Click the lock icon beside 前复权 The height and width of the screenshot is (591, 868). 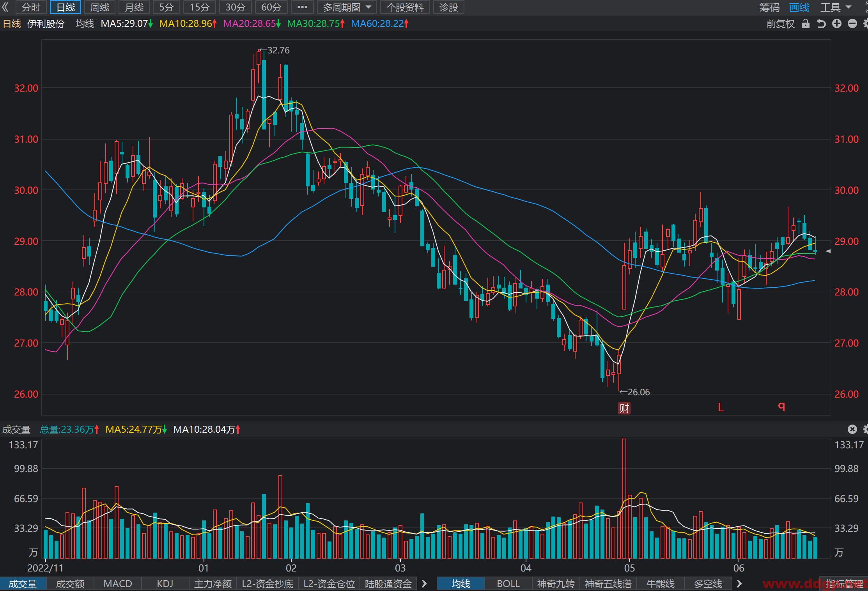(806, 24)
